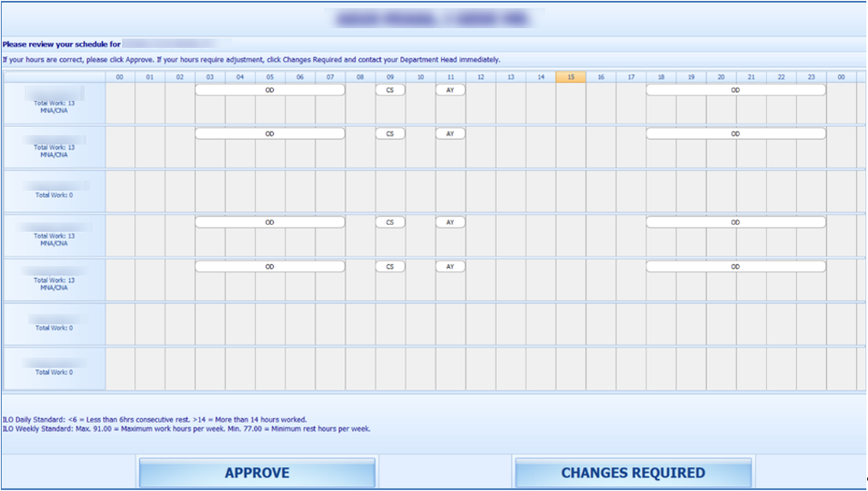This screenshot has height=491, width=868.
Task: Select the 21 hour column header
Action: pos(751,77)
